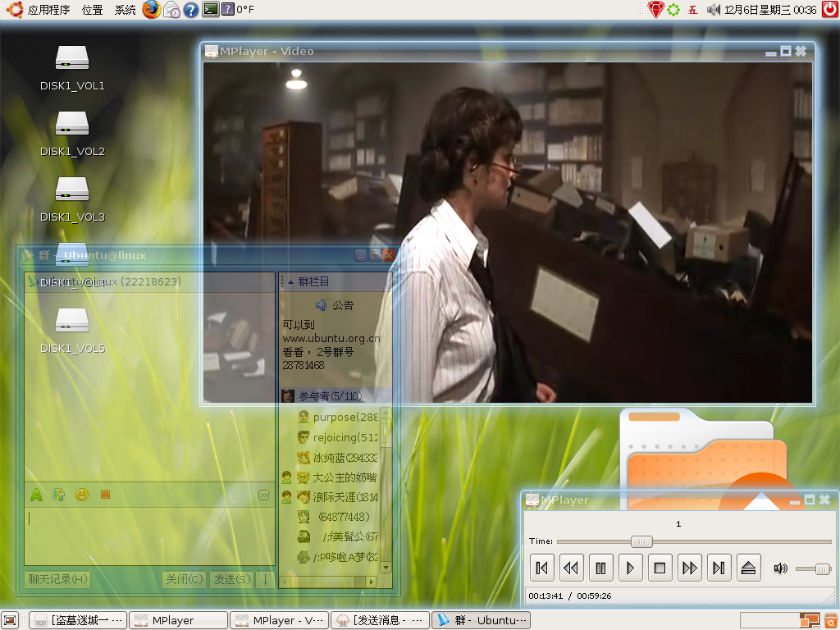840x630 pixels.
Task: Click the send-file icon in chat toolbar
Action: pos(59,495)
